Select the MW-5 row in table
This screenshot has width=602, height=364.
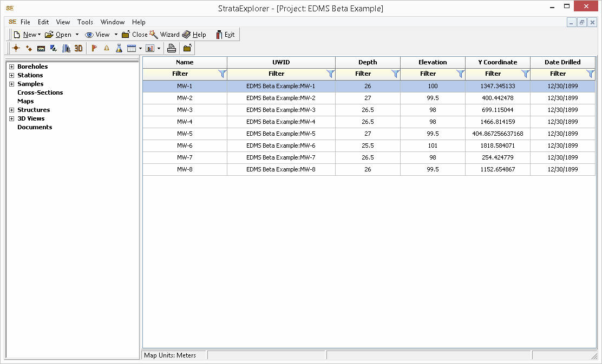[185, 134]
